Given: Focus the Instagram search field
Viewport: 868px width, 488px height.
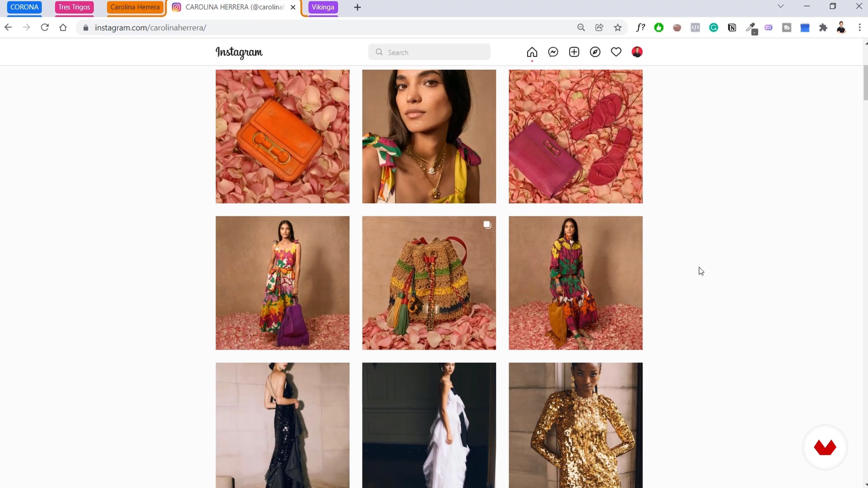Looking at the screenshot, I should pyautogui.click(x=429, y=52).
